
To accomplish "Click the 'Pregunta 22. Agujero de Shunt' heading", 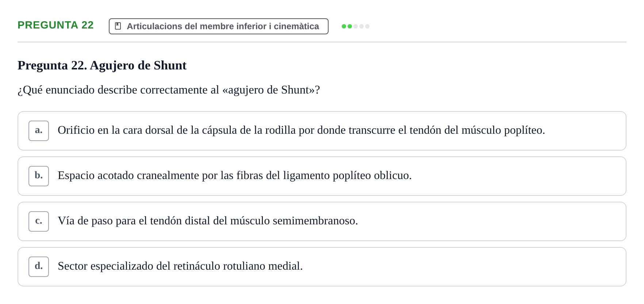I will pos(102,65).
